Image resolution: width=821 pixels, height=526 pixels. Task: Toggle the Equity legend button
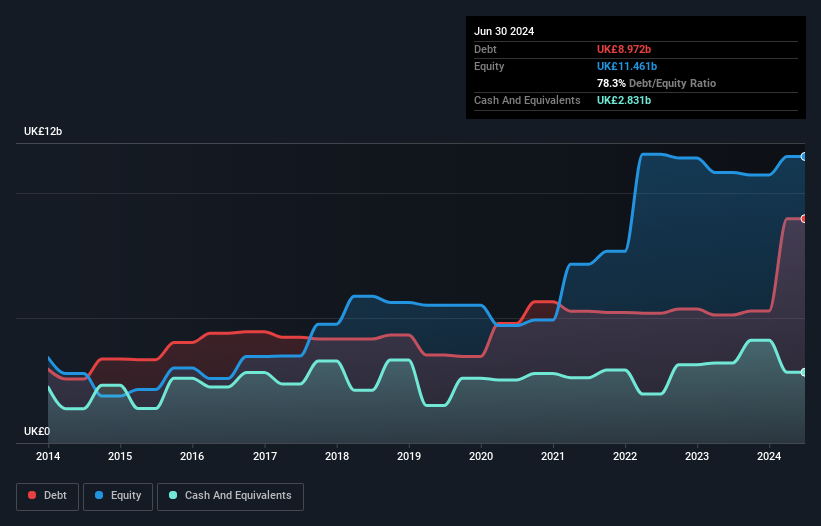pos(118,496)
